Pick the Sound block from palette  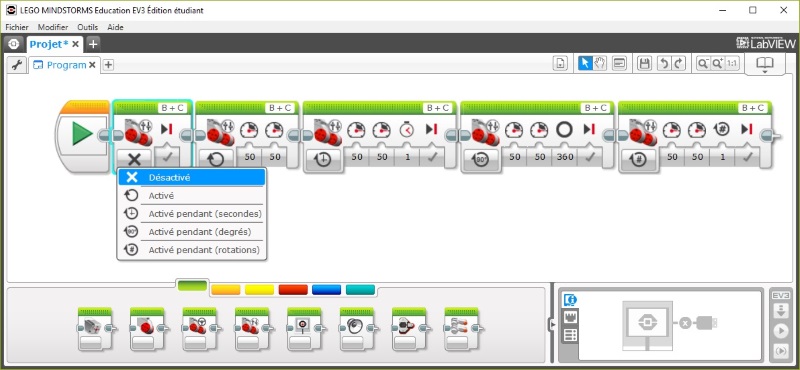tap(358, 329)
